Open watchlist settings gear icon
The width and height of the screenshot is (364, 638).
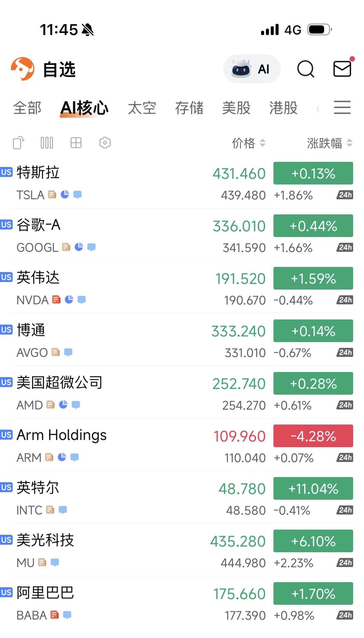105,143
